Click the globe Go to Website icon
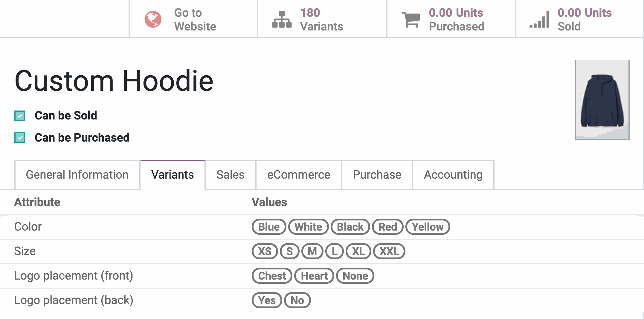The width and height of the screenshot is (644, 319). [x=153, y=19]
